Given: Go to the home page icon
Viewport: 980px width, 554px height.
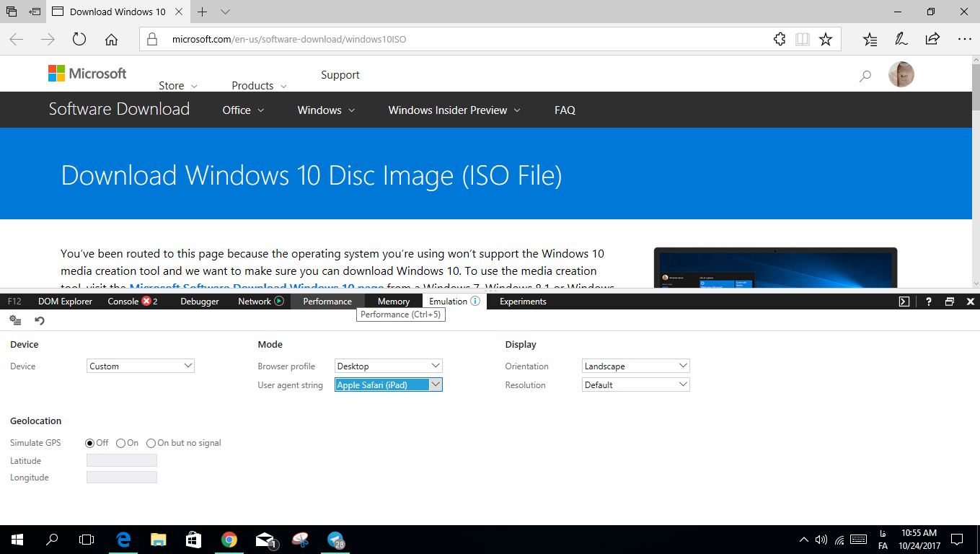Looking at the screenshot, I should pos(111,40).
